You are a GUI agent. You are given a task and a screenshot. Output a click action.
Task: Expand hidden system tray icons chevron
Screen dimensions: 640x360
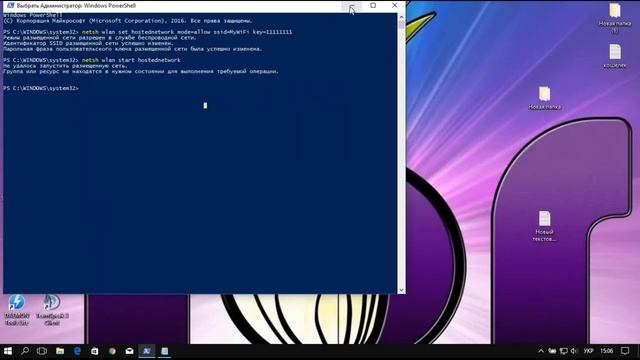click(x=540, y=351)
